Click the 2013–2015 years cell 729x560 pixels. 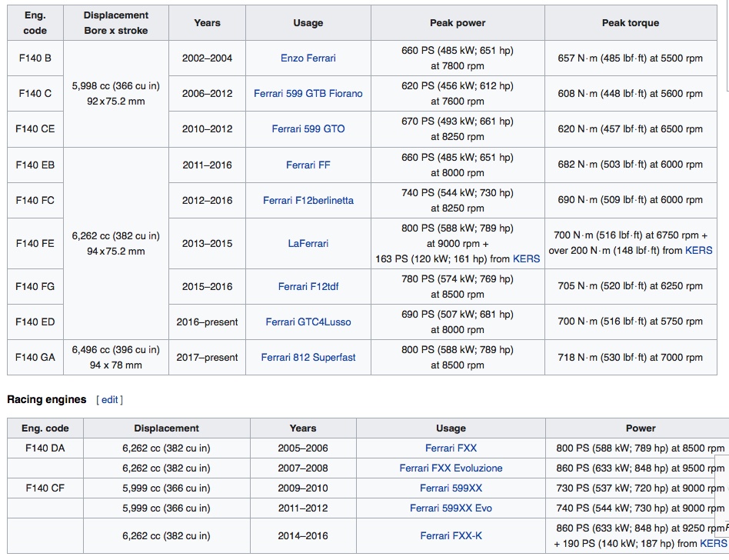[x=208, y=244]
